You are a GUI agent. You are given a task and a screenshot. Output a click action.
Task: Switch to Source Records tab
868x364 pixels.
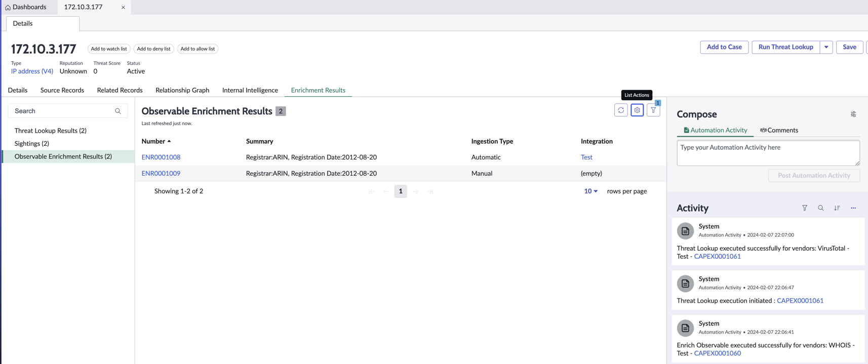click(x=62, y=90)
